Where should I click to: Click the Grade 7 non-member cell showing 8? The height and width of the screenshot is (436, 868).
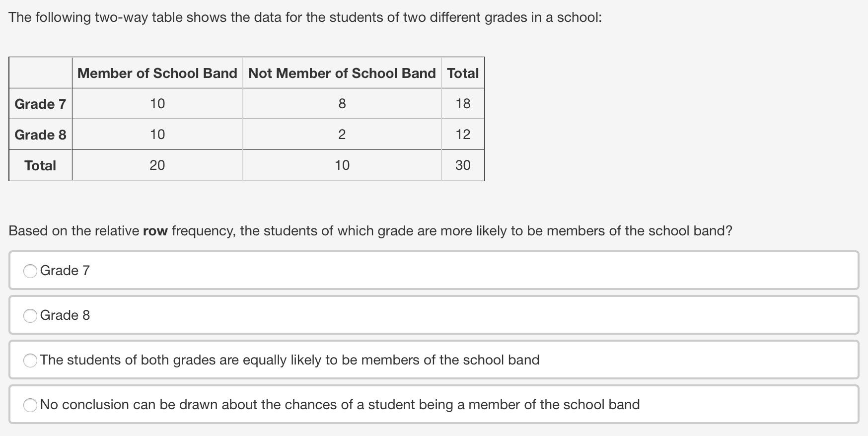342,104
